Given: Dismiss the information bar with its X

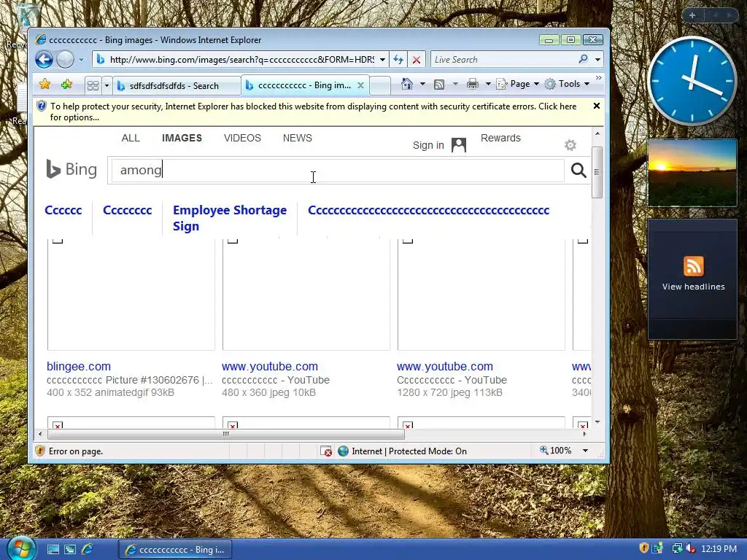Looking at the screenshot, I should click(x=597, y=106).
